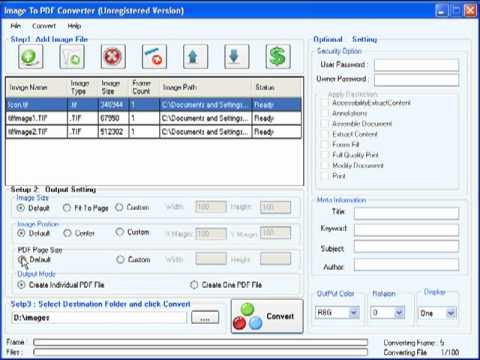Select PDF Page Size Default radio button

click(x=22, y=259)
